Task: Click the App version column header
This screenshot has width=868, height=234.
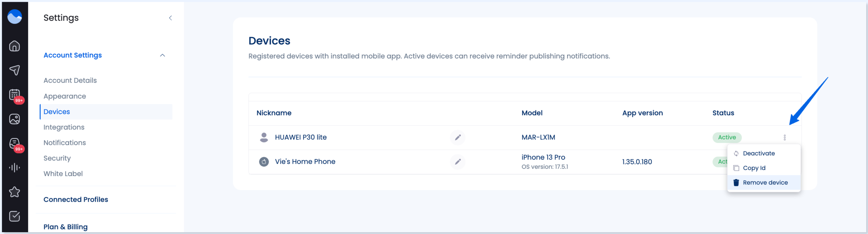Action: [642, 113]
